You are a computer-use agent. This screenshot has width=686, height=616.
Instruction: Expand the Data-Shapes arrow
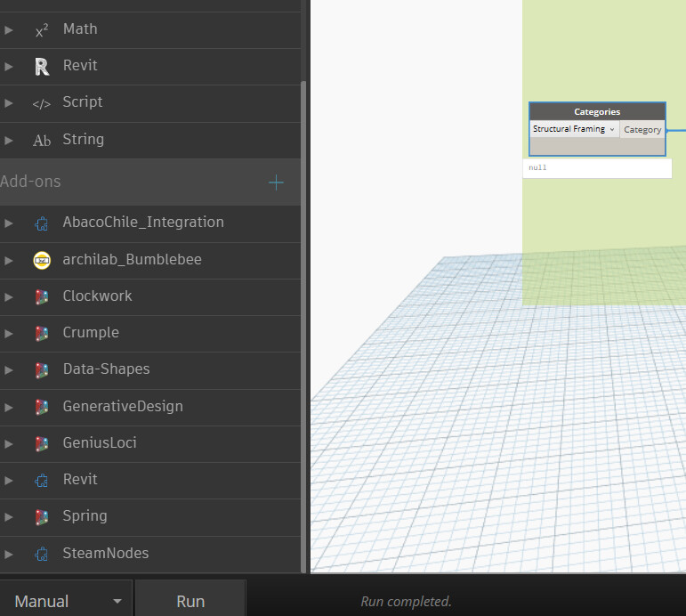8,370
